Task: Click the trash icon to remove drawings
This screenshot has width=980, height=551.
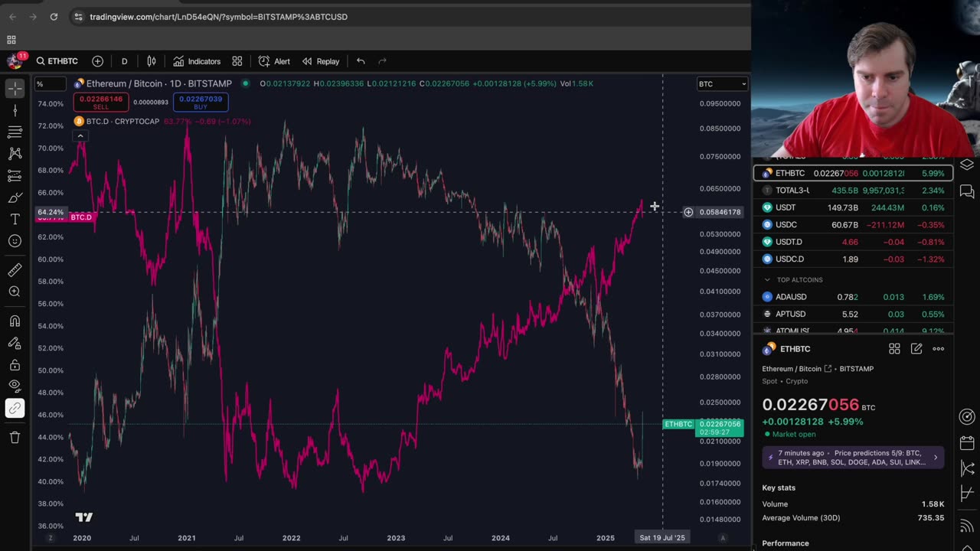Action: point(15,437)
